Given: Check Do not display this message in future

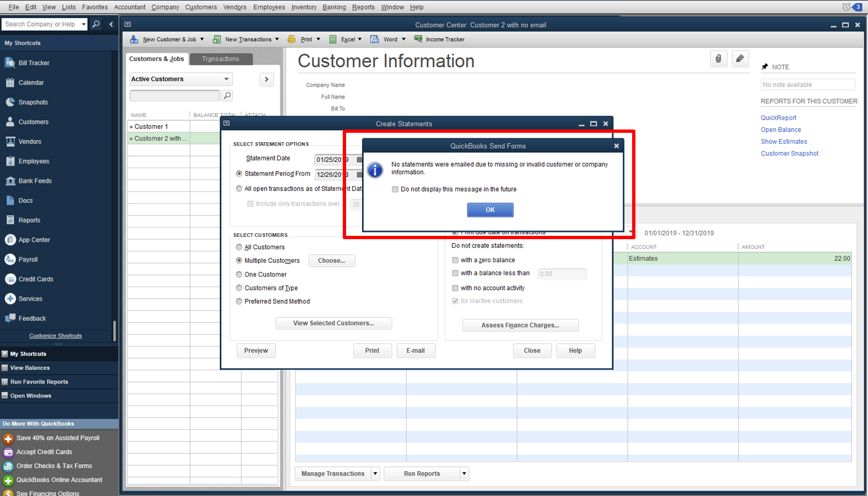Looking at the screenshot, I should click(395, 189).
